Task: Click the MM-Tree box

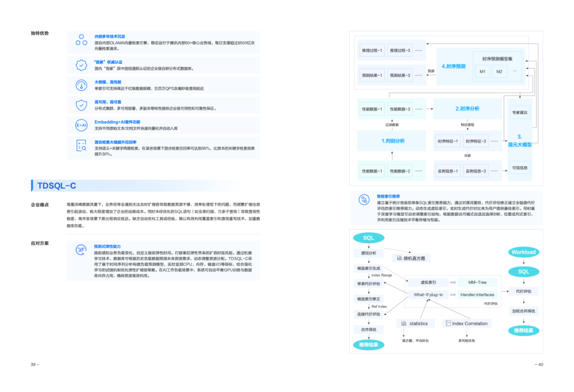Action: pyautogui.click(x=477, y=282)
